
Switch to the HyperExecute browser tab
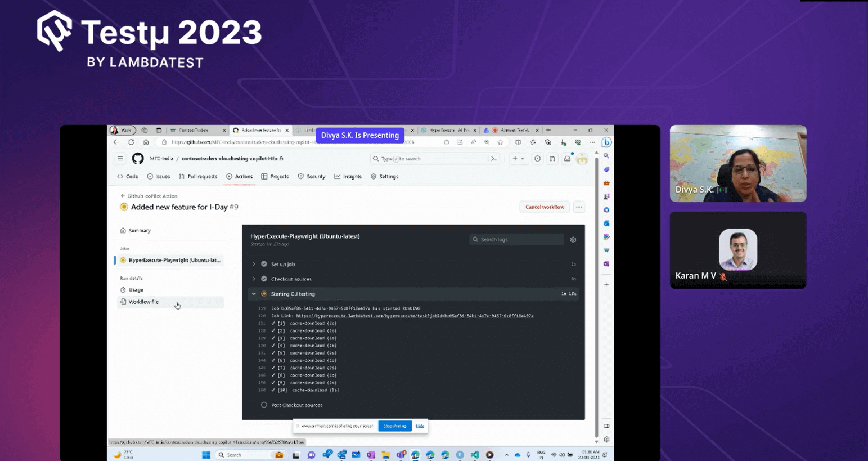point(449,130)
